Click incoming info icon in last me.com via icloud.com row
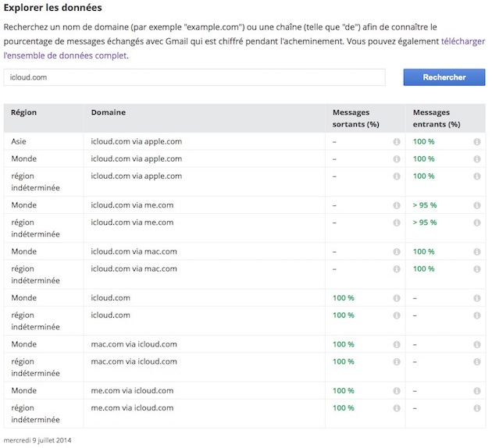The height and width of the screenshot is (448, 492). [477, 408]
